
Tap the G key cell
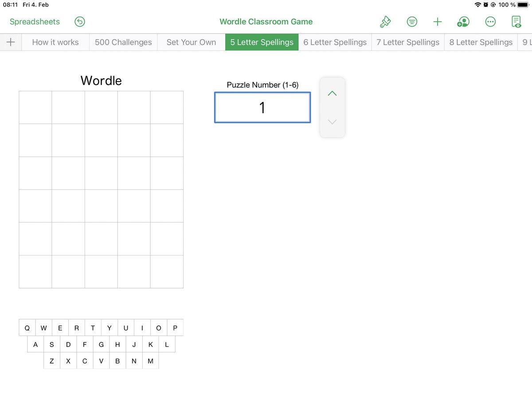tap(101, 344)
